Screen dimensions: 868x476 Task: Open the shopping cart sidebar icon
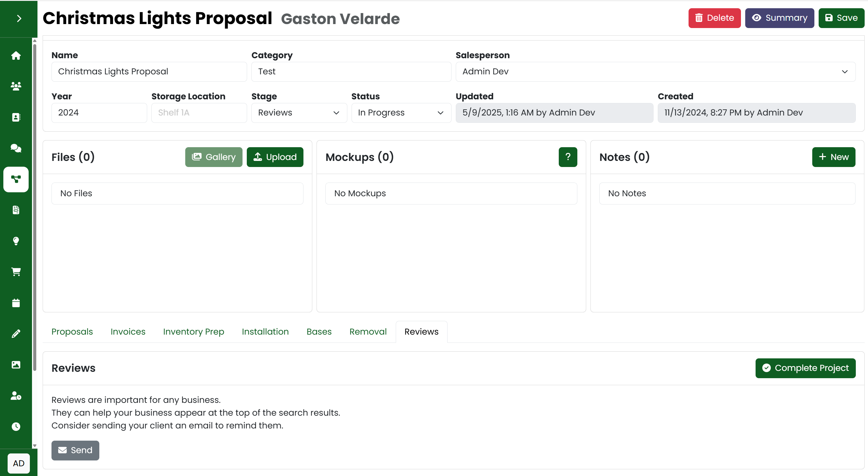[16, 272]
